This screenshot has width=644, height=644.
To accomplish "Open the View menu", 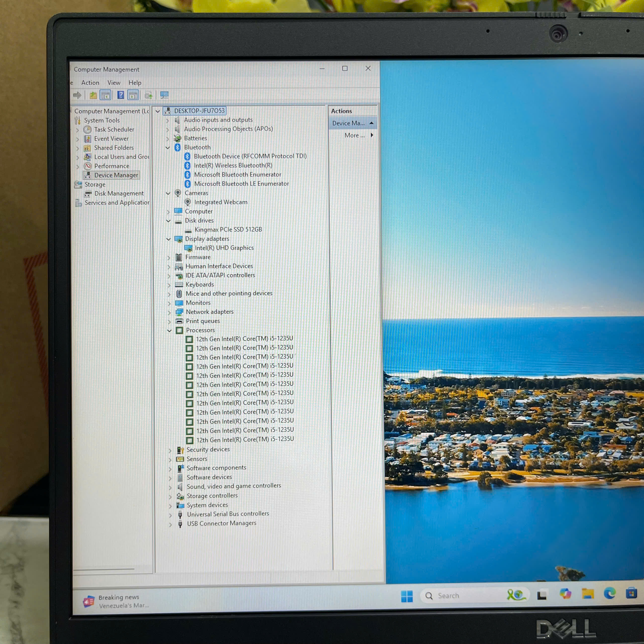I will pos(114,83).
